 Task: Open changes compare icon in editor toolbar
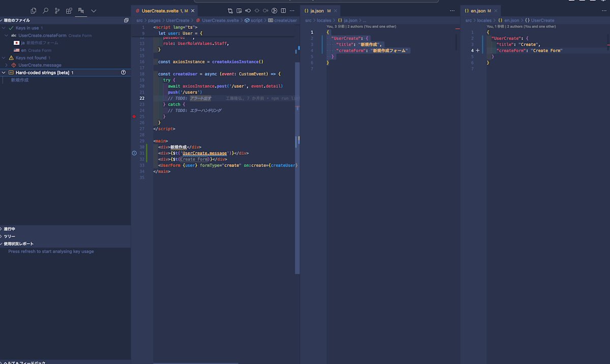(x=230, y=11)
